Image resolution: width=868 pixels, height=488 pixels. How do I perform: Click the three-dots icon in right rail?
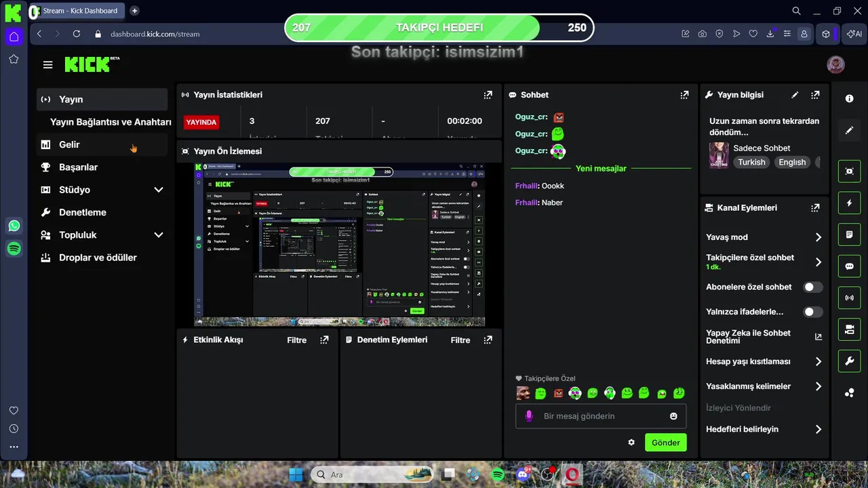coord(850,392)
